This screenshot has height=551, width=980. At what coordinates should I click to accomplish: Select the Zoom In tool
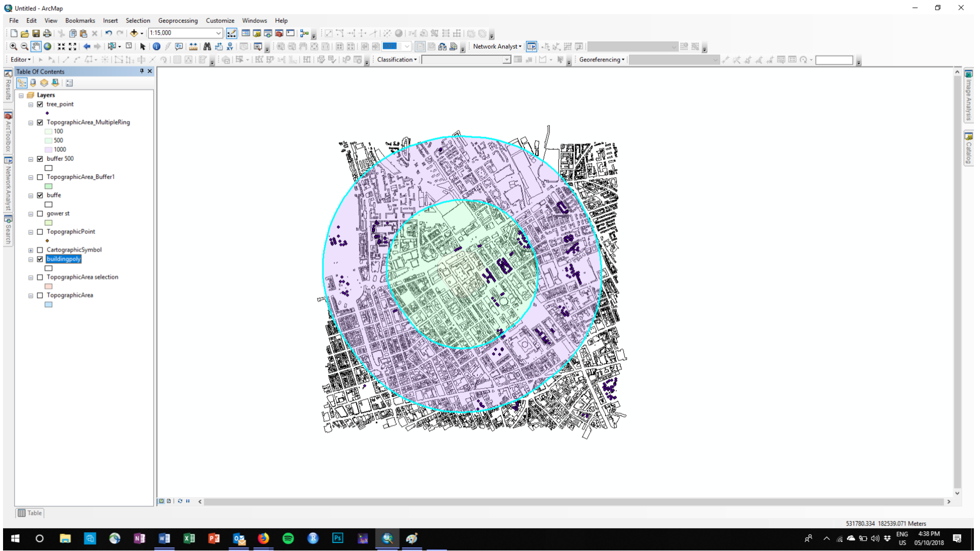pos(13,46)
